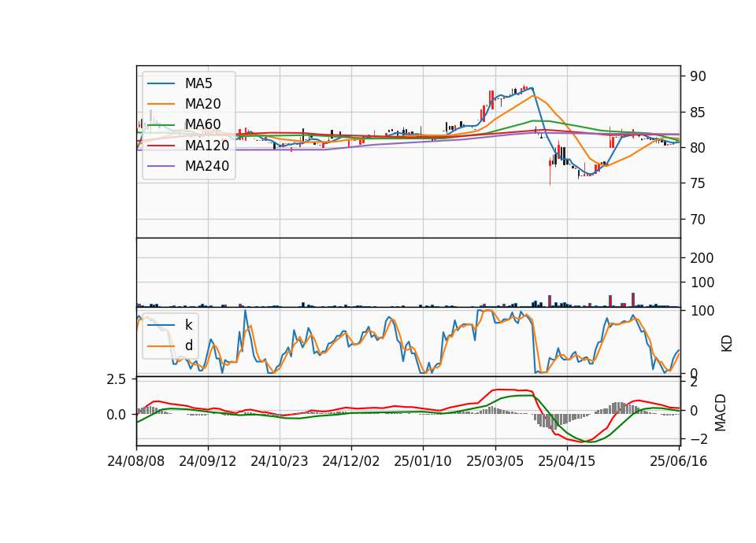Viewport: 756px width, 543px height.
Task: Click the 90 price axis label
Action: (698, 76)
